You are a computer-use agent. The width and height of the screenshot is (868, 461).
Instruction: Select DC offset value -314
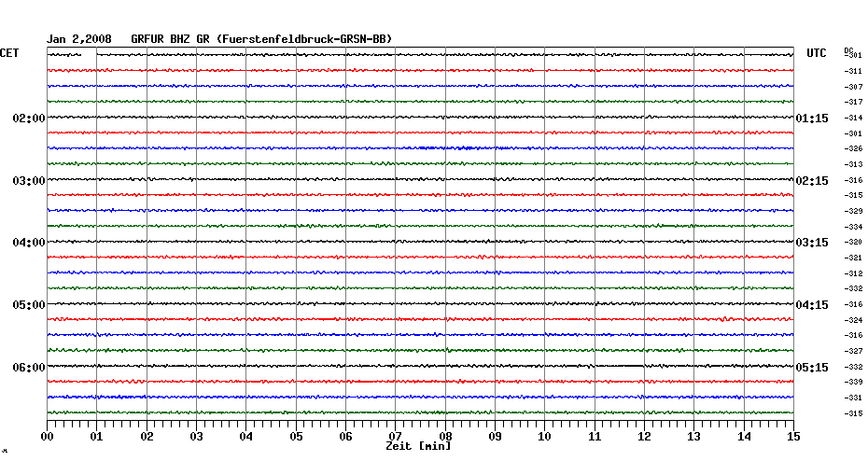[x=853, y=119]
